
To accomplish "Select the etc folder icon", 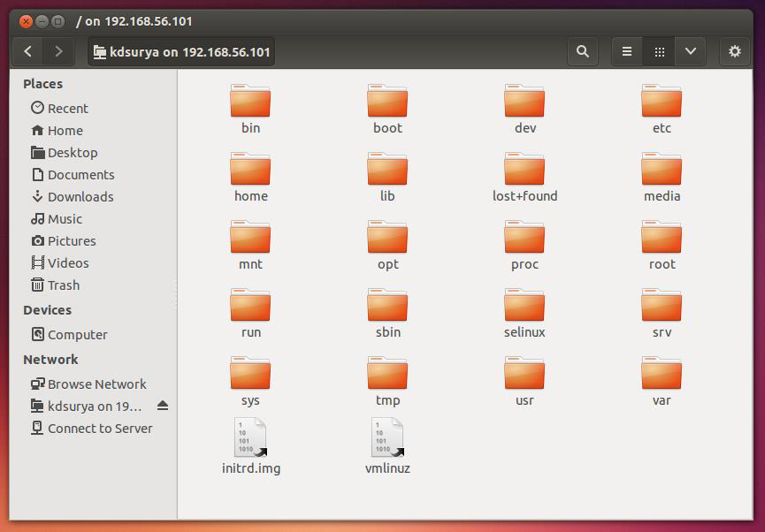I will (x=662, y=102).
